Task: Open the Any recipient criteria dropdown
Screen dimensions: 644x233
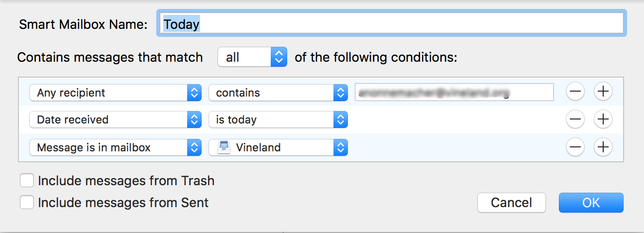Action: coord(114,93)
